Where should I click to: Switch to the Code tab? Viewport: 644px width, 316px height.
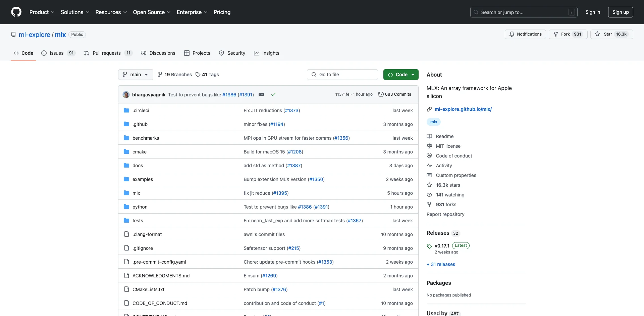coord(23,53)
